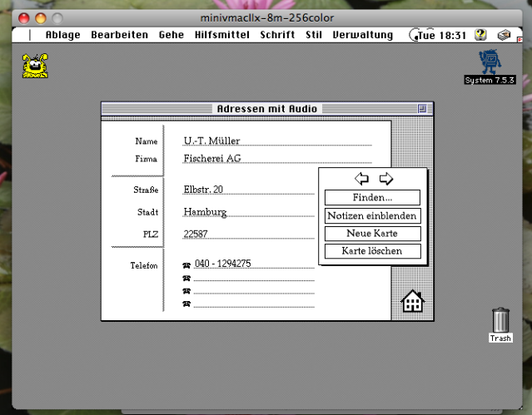The width and height of the screenshot is (532, 415).
Task: Click the Name label
Action: coord(147,141)
